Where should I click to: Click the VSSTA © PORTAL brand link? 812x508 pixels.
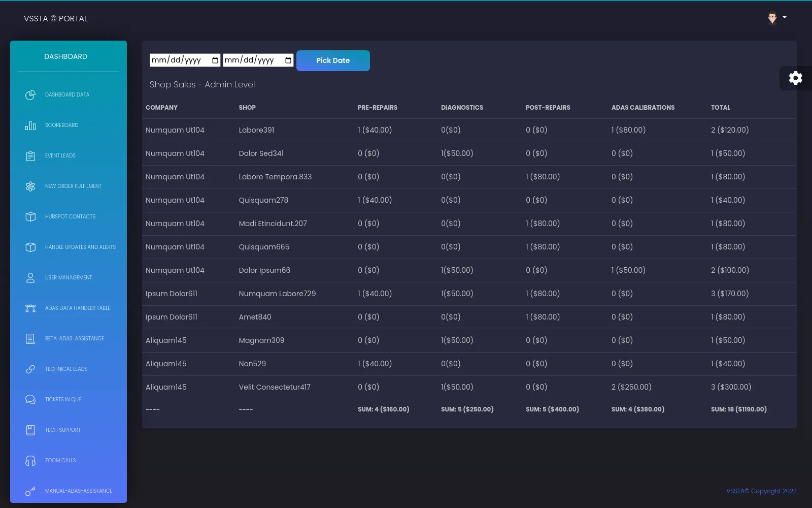56,19
